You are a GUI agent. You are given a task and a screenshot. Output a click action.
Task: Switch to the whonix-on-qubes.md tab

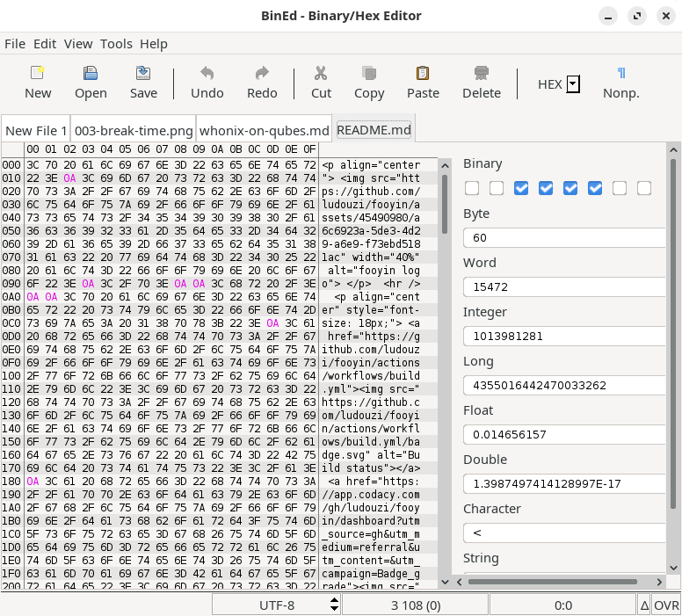(264, 131)
